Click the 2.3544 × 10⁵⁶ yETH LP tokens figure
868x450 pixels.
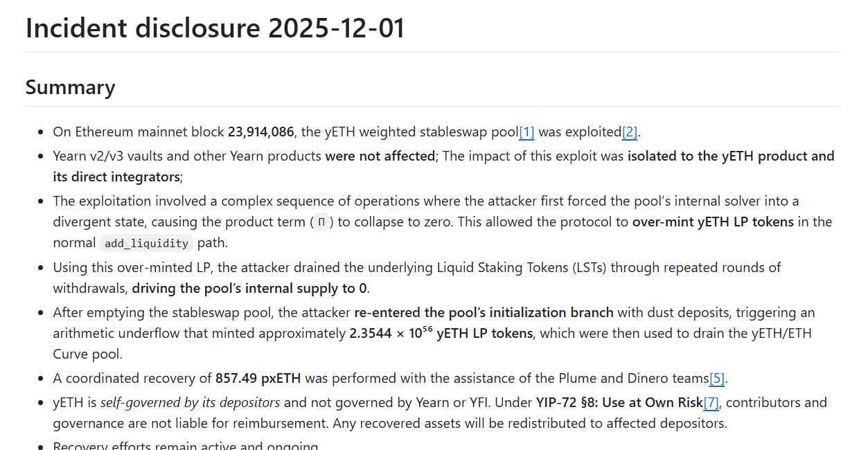[441, 334]
